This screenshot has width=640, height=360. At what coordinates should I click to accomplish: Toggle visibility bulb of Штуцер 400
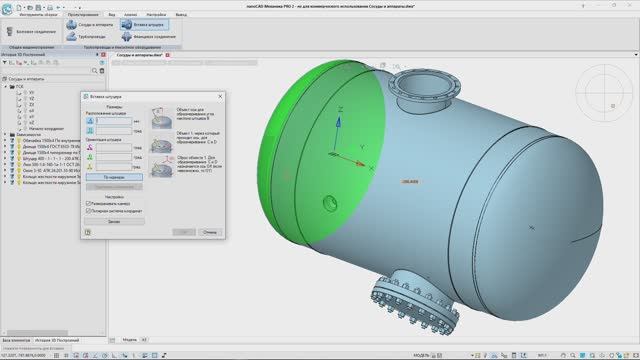[19, 158]
